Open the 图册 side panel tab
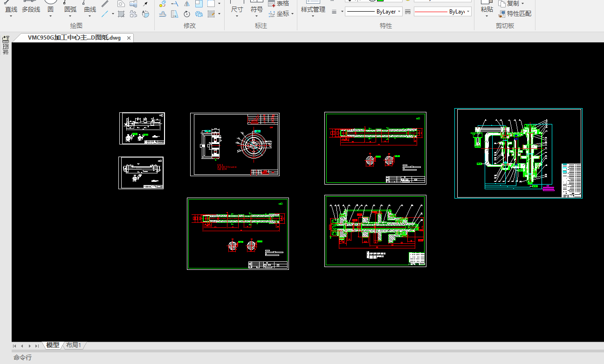 coord(6,49)
